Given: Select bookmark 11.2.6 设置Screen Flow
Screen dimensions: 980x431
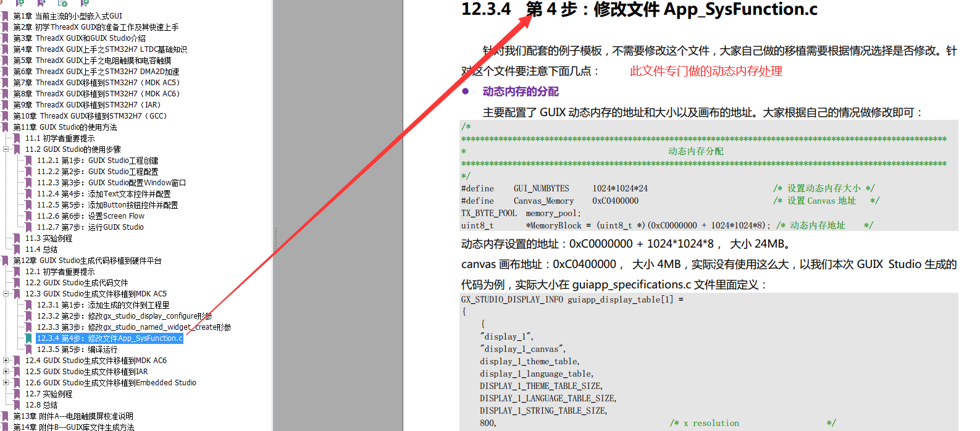Looking at the screenshot, I should 90,216.
